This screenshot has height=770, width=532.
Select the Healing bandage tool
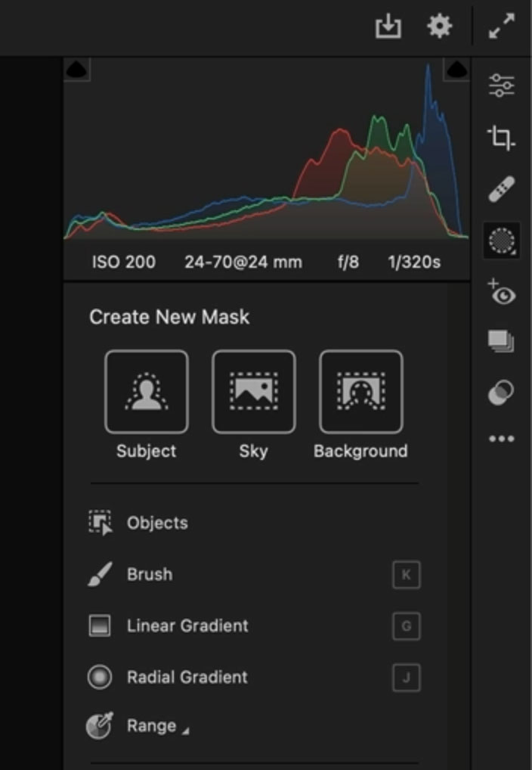click(502, 189)
